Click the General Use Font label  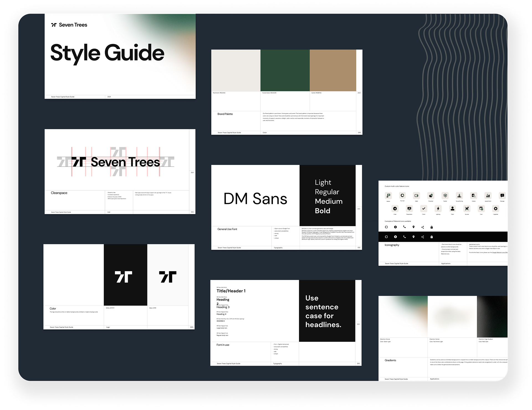pos(227,229)
